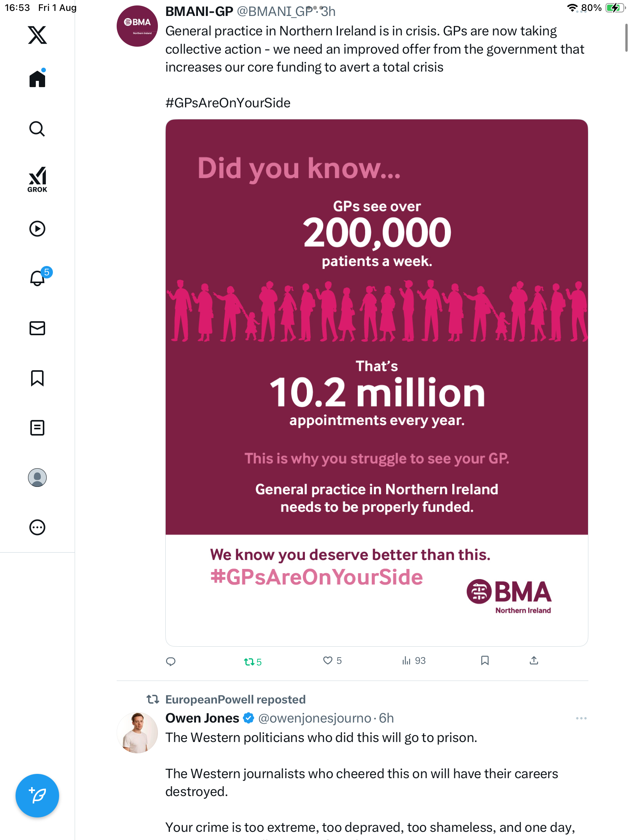Open your Profile avatar in sidebar
The height and width of the screenshot is (840, 630).
(x=37, y=478)
